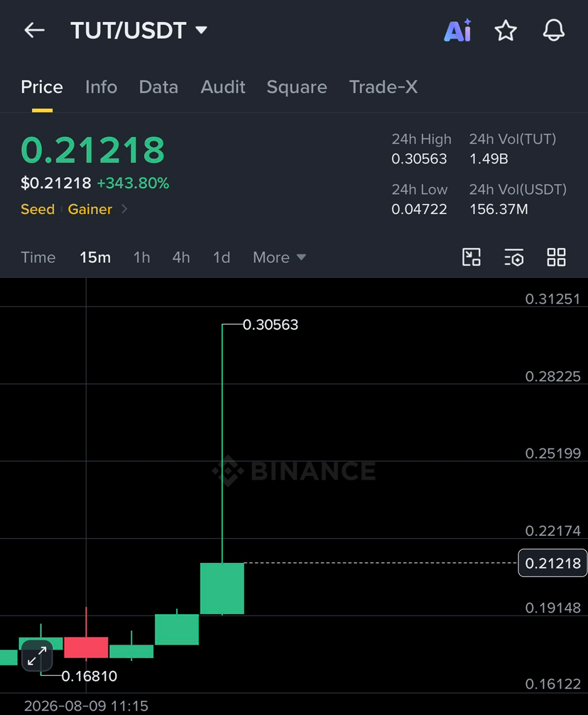Tap the current price label 0.21218 on axis
588x715 pixels.
pos(552,563)
